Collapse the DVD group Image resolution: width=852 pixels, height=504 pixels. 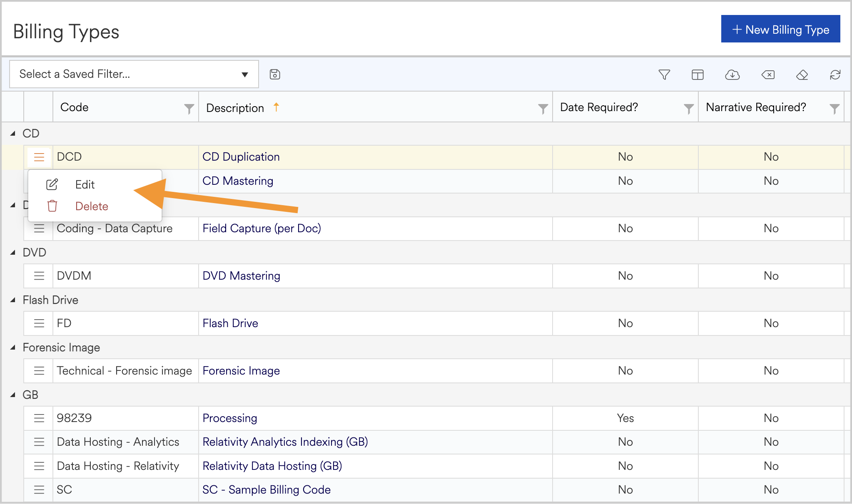click(x=13, y=253)
